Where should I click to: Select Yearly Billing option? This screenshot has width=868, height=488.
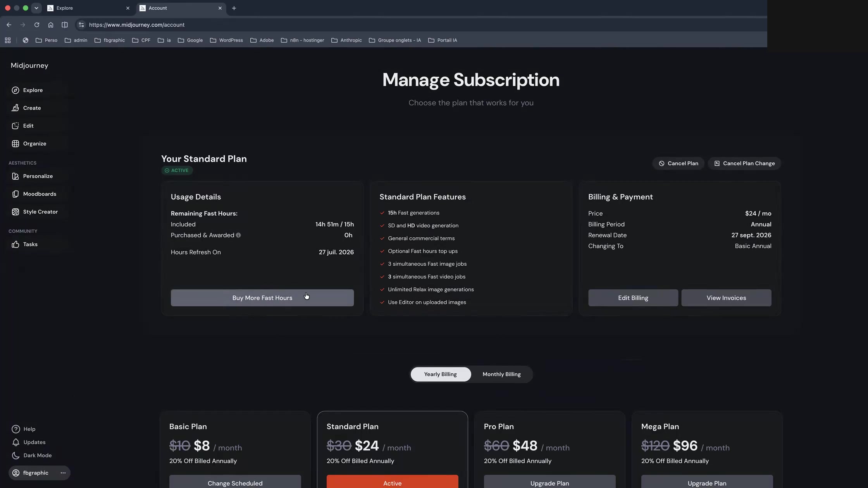click(441, 374)
